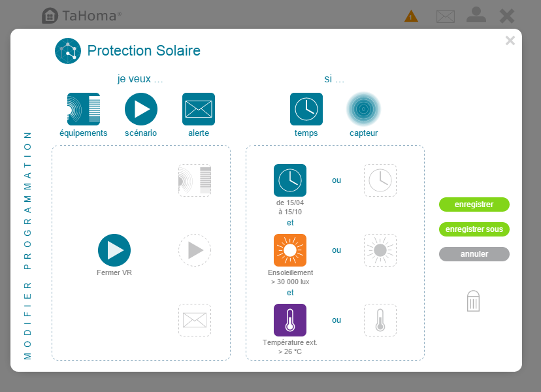Image resolution: width=541 pixels, height=392 pixels.
Task: Click the empty scenario action slot
Action: pos(195,250)
